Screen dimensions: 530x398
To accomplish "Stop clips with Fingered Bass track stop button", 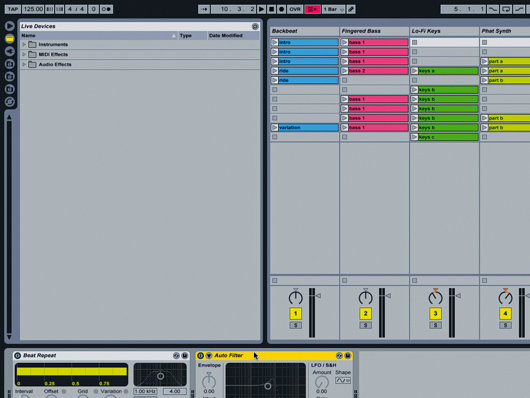I will click(x=344, y=280).
